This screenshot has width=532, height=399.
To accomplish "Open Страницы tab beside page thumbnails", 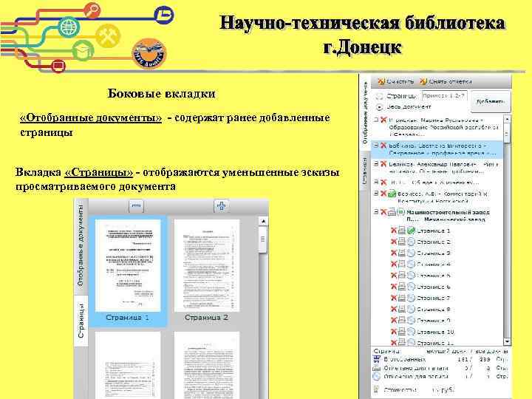I will click(81, 321).
